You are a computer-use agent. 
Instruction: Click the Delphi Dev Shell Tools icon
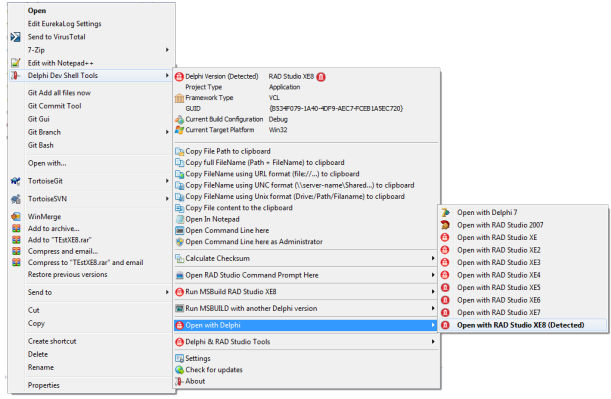[16, 75]
